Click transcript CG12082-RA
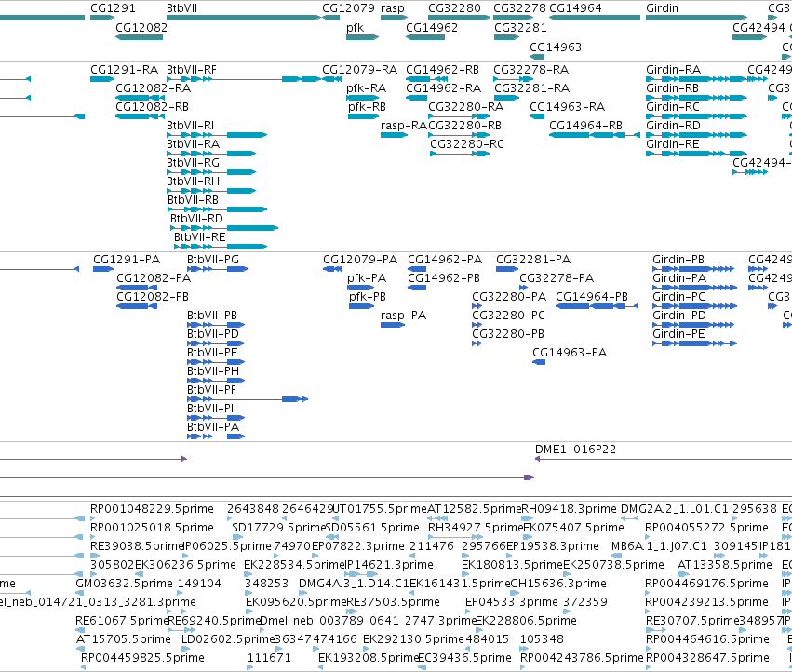Image resolution: width=792 pixels, height=672 pixels. coord(141,98)
